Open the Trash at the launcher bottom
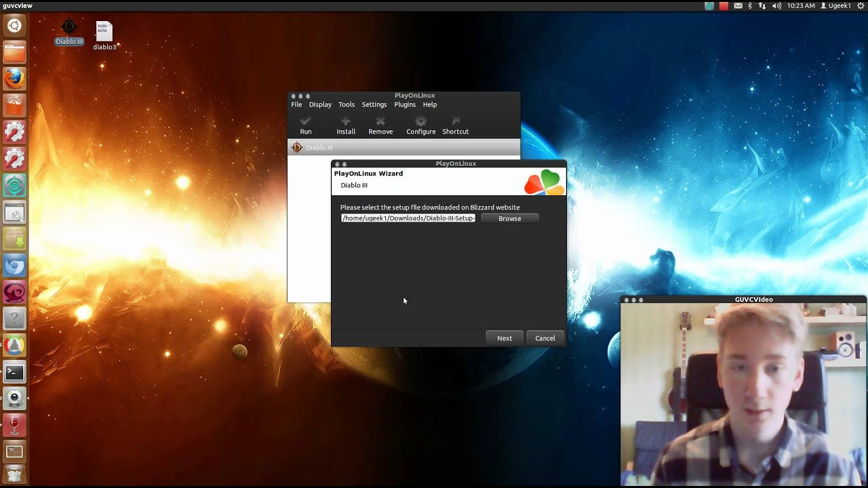This screenshot has height=488, width=868. (x=14, y=474)
